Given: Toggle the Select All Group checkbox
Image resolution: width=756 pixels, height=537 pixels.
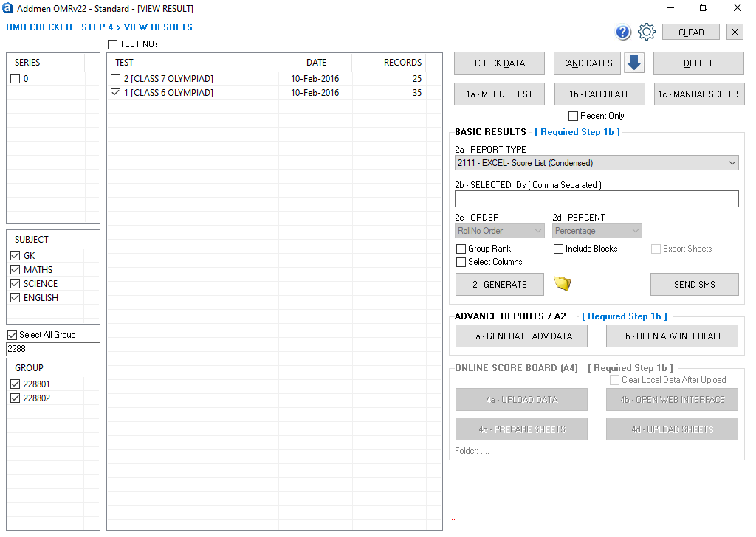Looking at the screenshot, I should pos(12,335).
